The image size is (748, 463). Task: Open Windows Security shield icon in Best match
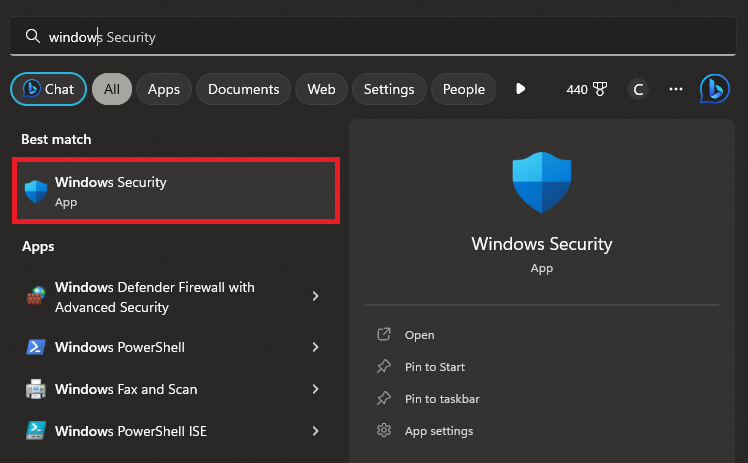tap(36, 192)
